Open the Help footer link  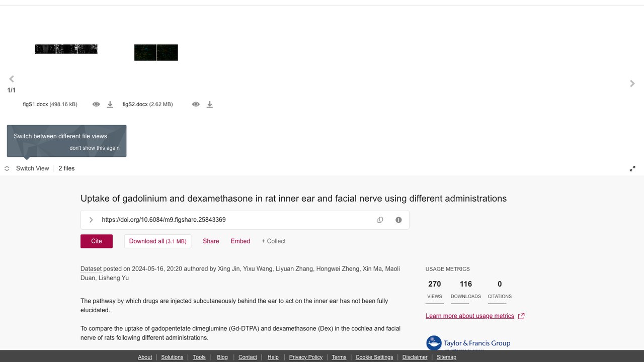(x=273, y=357)
